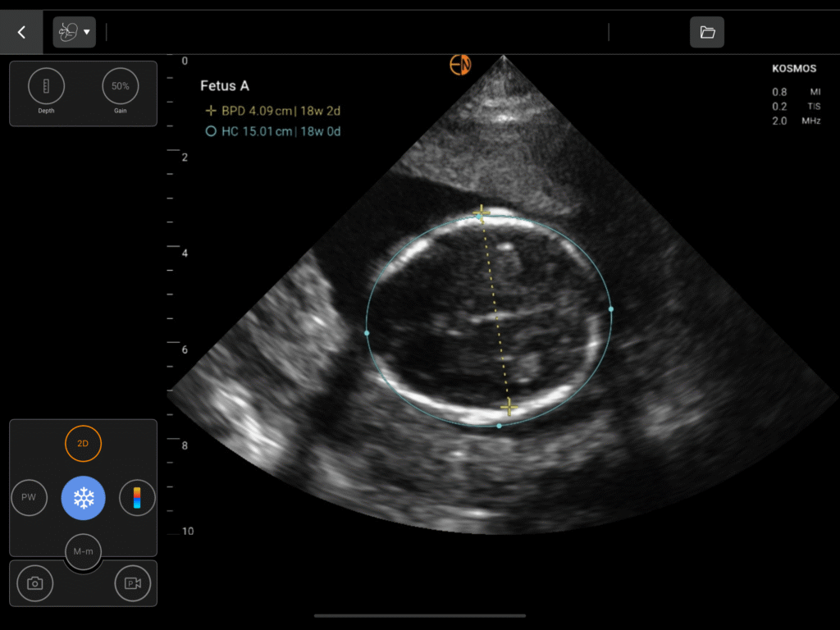The image size is (840, 630).
Task: Open the 50% Gain control
Action: point(121,86)
